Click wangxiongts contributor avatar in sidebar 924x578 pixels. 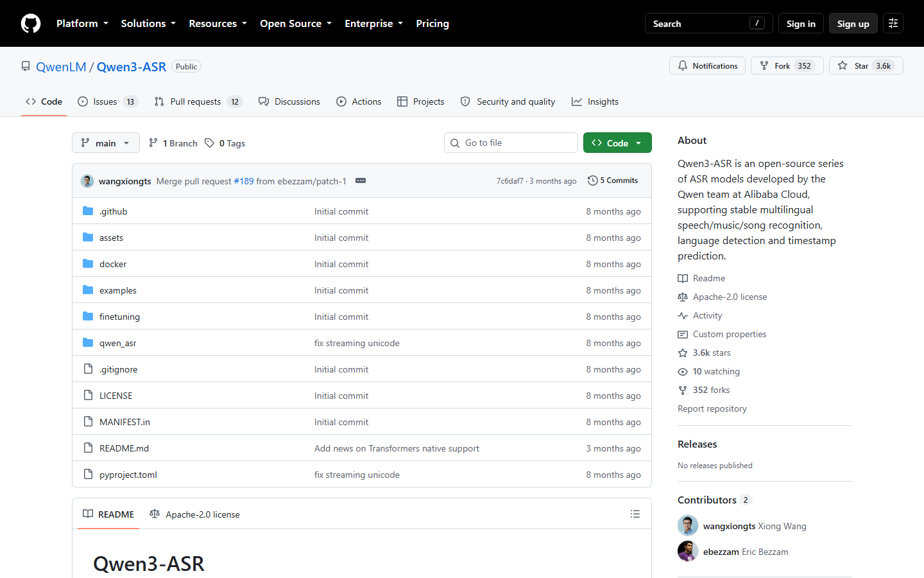click(x=688, y=525)
